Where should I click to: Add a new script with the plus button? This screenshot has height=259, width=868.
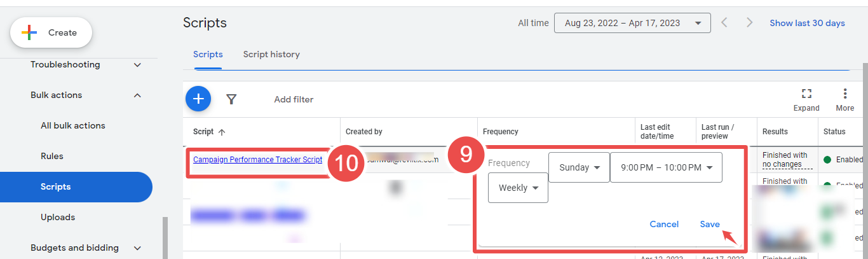[198, 99]
